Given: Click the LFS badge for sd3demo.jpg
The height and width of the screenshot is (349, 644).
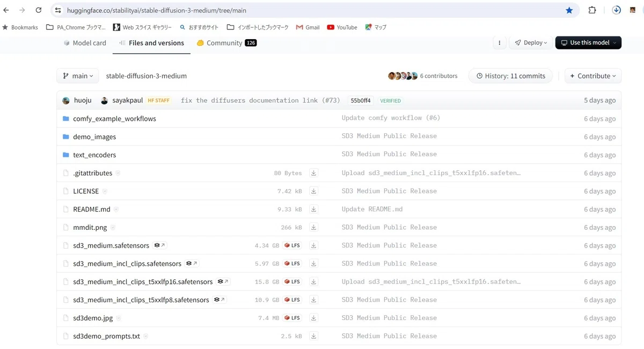Looking at the screenshot, I should [x=292, y=318].
